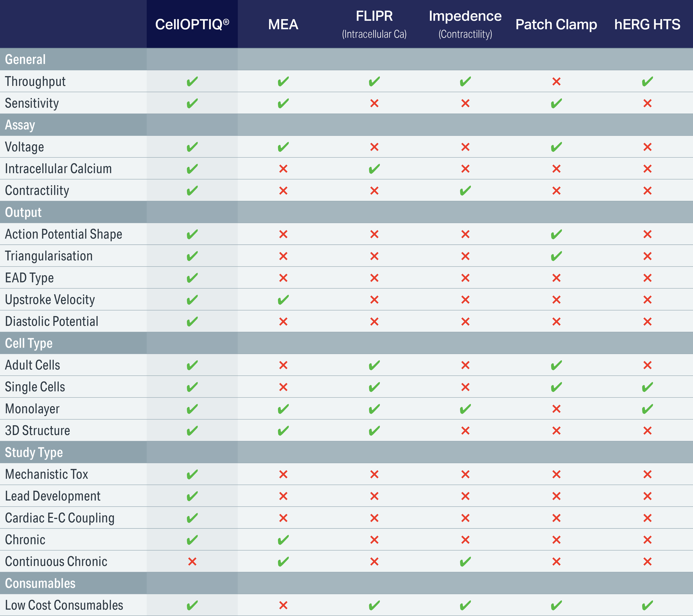
Task: Click the Intracellular Calcium row label
Action: [58, 169]
